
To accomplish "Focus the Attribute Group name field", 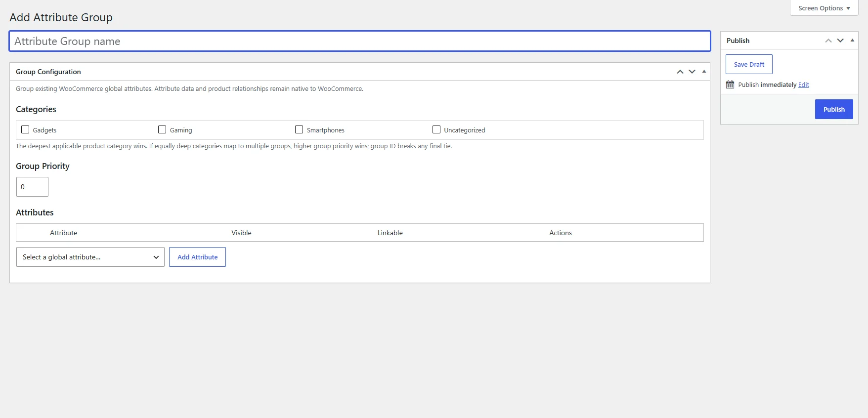I will [x=360, y=41].
